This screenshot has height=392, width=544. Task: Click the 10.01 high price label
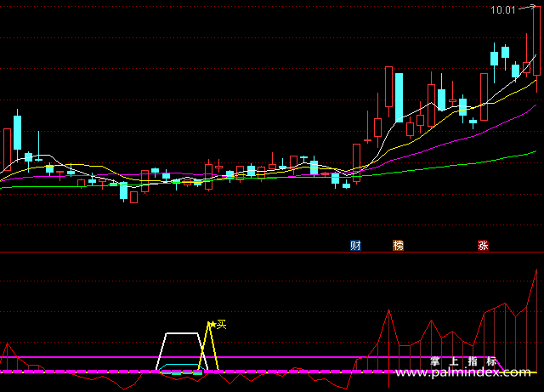(x=502, y=10)
